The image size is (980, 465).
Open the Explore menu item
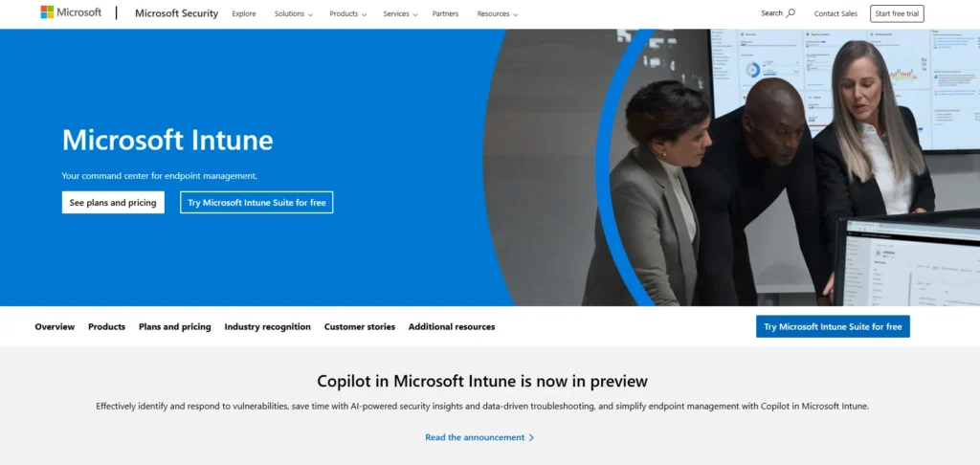[244, 13]
